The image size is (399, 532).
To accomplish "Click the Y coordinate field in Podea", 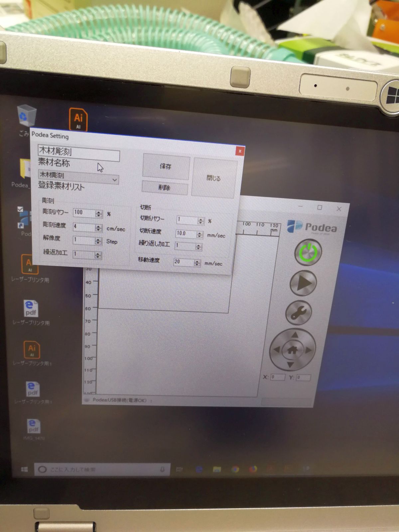I will pyautogui.click(x=303, y=377).
